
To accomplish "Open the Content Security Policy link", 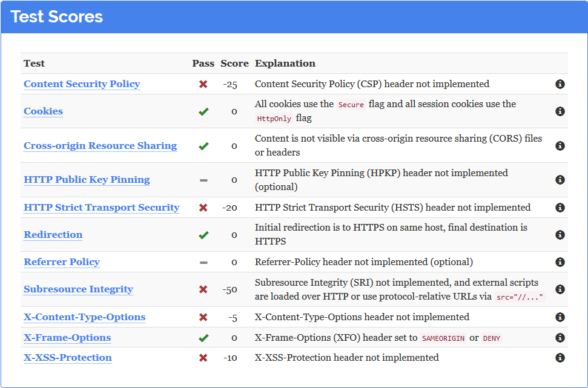I will pyautogui.click(x=82, y=84).
